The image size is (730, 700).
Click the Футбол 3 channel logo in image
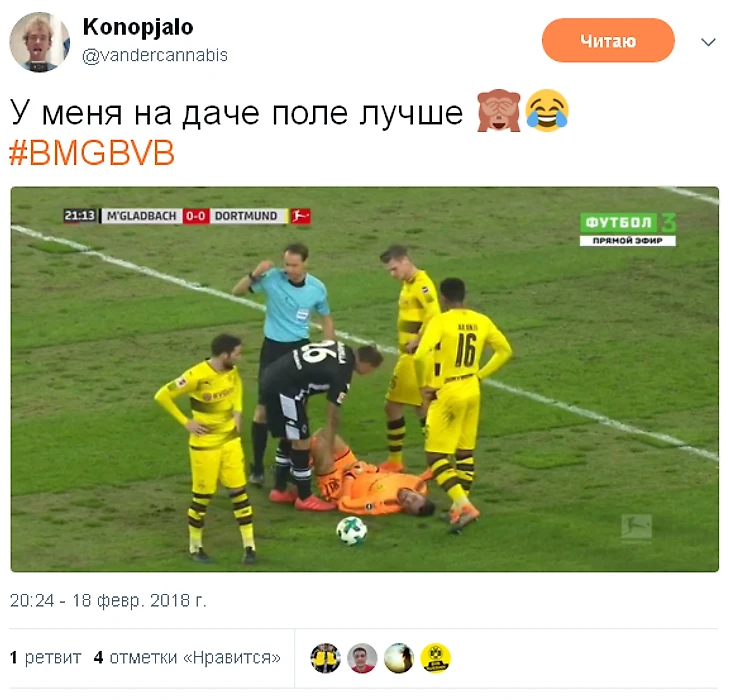tap(628, 229)
